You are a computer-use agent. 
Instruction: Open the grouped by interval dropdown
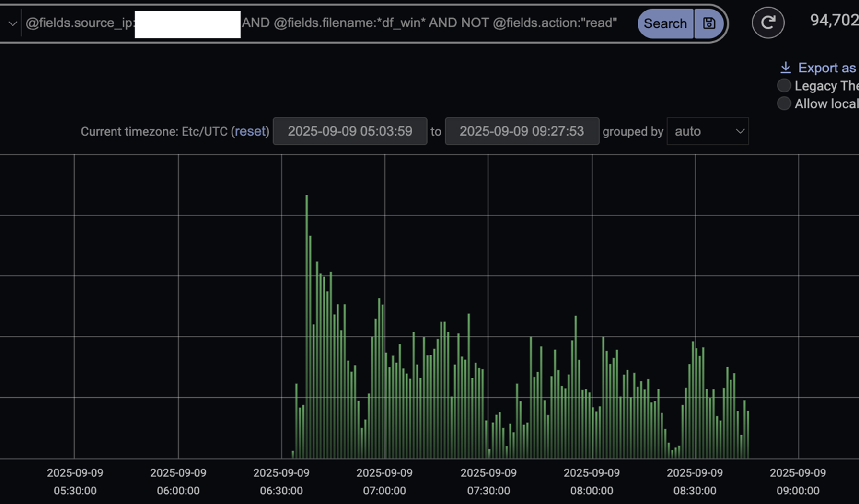point(707,131)
